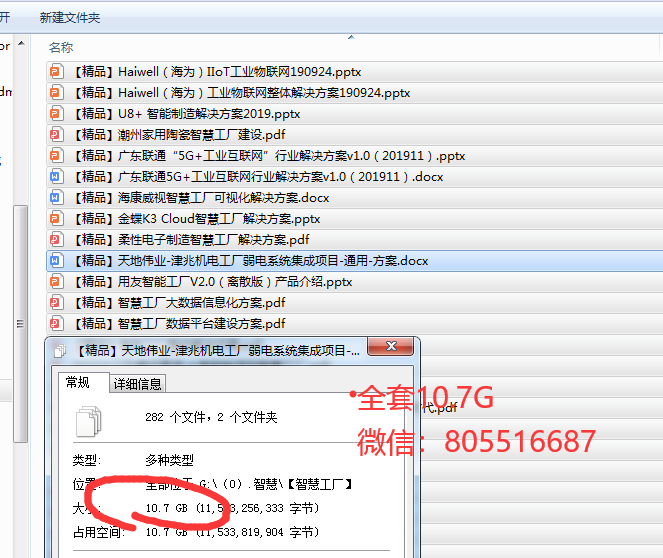Click the IIoT工业物联网190924.pptx file icon

(x=56, y=71)
